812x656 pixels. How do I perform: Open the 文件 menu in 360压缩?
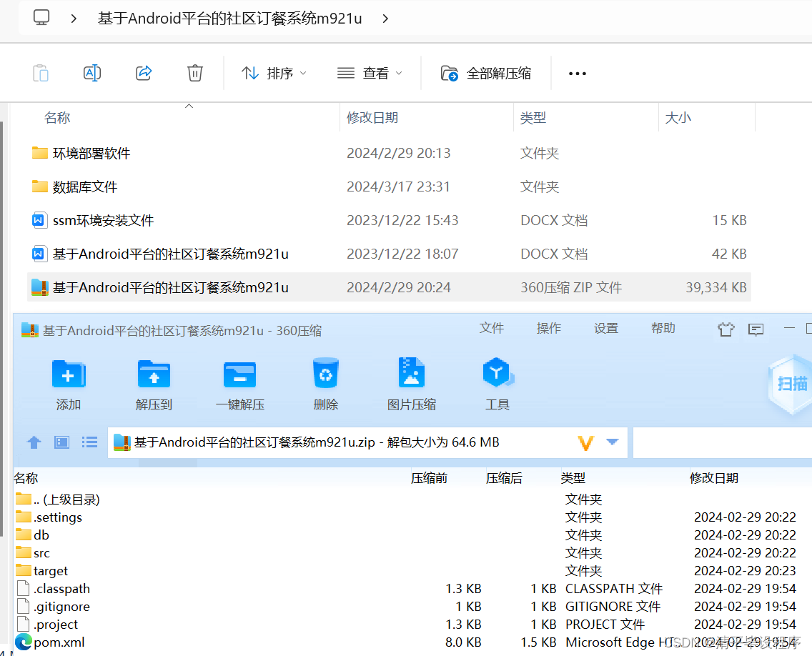tap(492, 328)
